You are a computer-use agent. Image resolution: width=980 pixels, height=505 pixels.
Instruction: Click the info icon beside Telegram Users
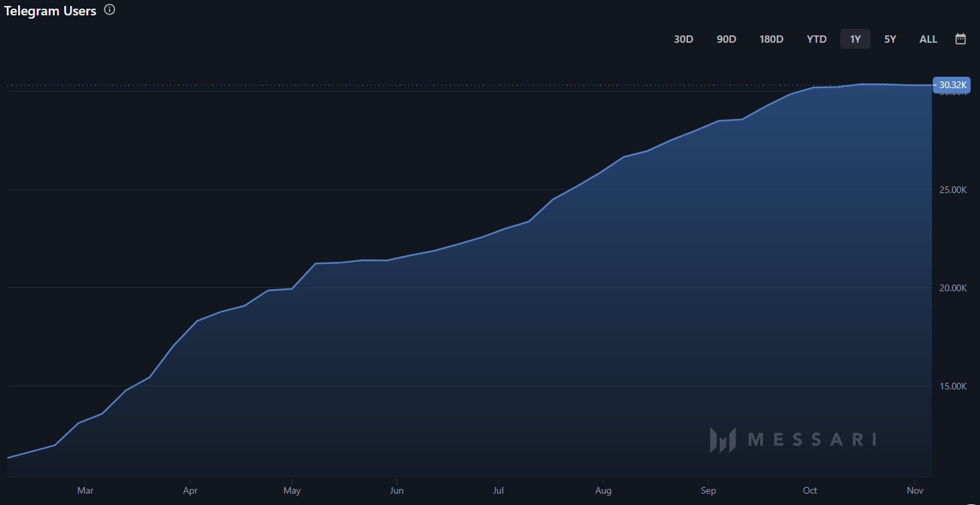pos(110,10)
